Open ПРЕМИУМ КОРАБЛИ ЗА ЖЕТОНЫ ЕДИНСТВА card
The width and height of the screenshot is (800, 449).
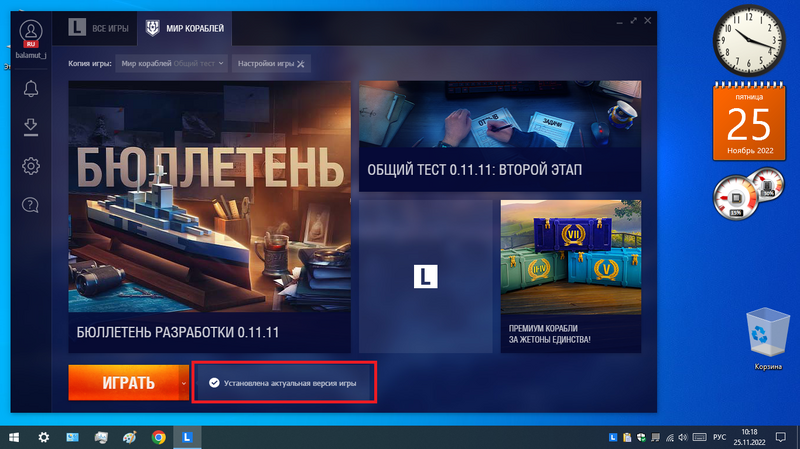[x=571, y=276]
